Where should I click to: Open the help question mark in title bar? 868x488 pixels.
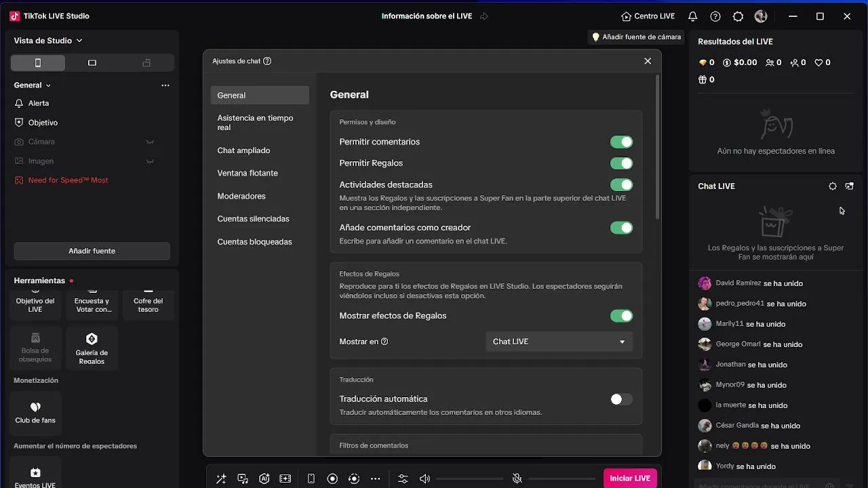tap(715, 16)
